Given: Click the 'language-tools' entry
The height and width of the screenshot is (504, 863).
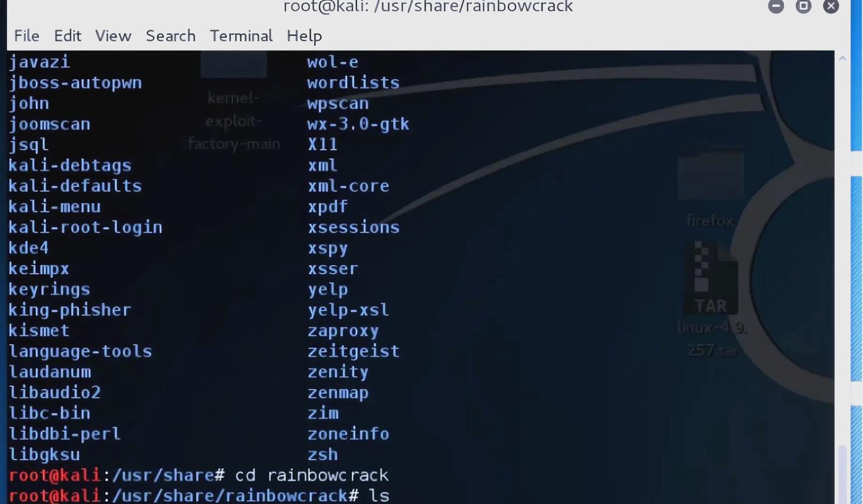Looking at the screenshot, I should coord(81,352).
